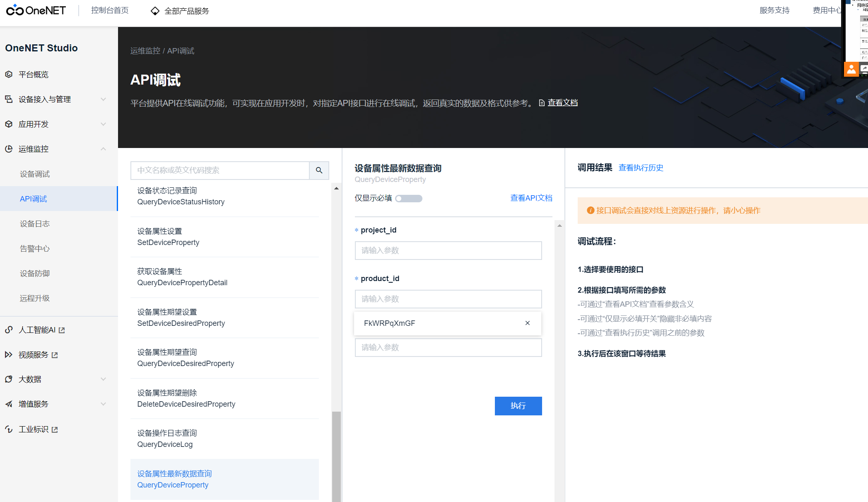
Task: Collapse the 运维监控 menu
Action: click(103, 149)
